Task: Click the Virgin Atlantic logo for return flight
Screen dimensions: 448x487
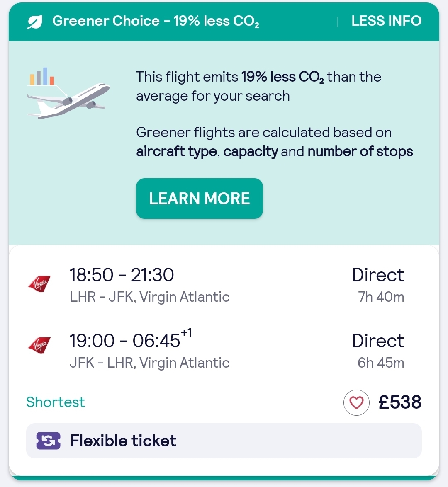Action: [x=39, y=345]
